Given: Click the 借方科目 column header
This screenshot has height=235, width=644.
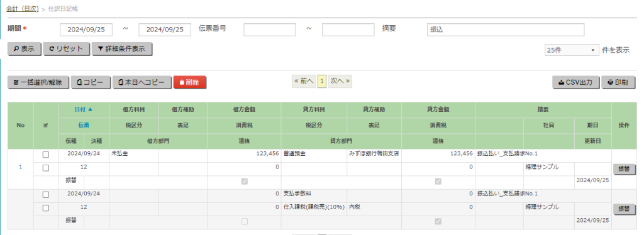Looking at the screenshot, I should 134,109.
